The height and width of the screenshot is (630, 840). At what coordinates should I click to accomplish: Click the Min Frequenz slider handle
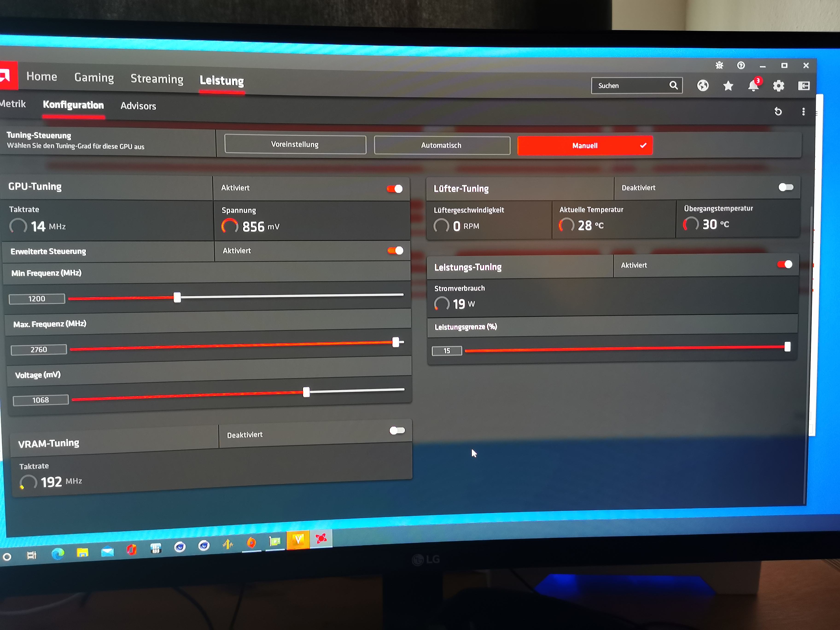177,297
